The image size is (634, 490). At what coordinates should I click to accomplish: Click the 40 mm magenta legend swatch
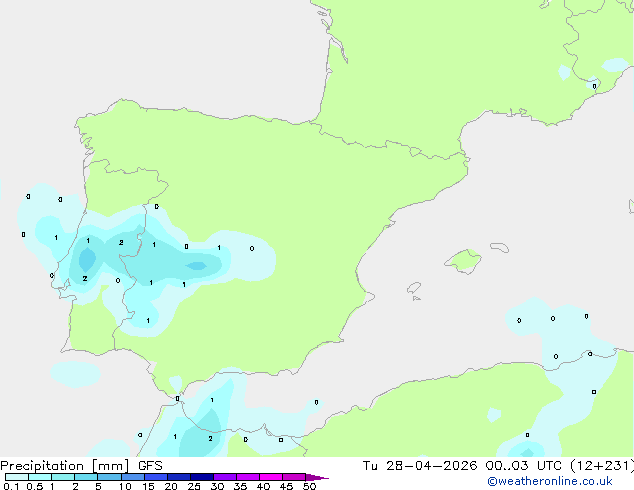pyautogui.click(x=271, y=477)
